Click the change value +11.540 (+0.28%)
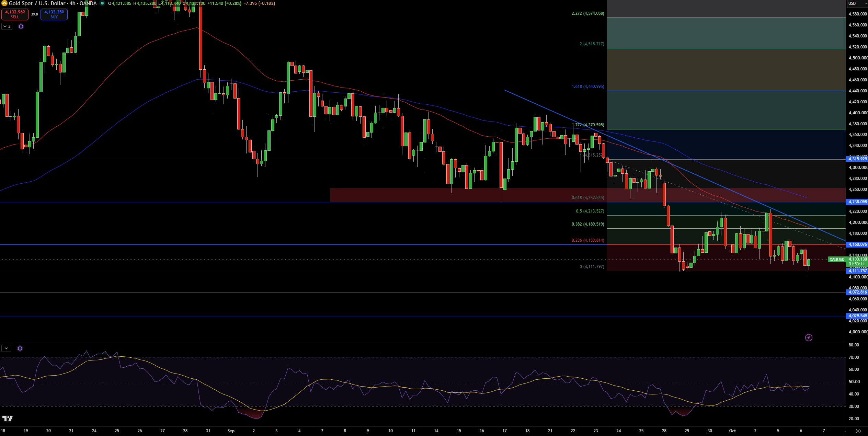The image size is (868, 436). (224, 3)
